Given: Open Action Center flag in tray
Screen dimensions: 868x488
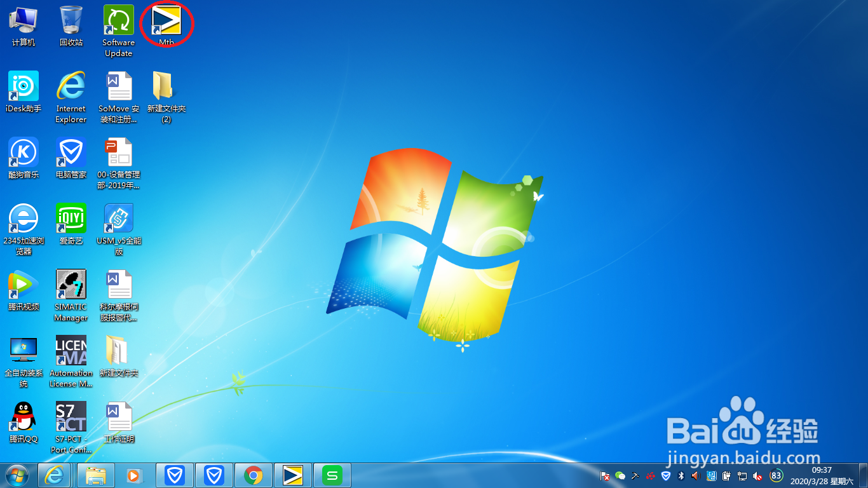Looking at the screenshot, I should click(x=606, y=475).
